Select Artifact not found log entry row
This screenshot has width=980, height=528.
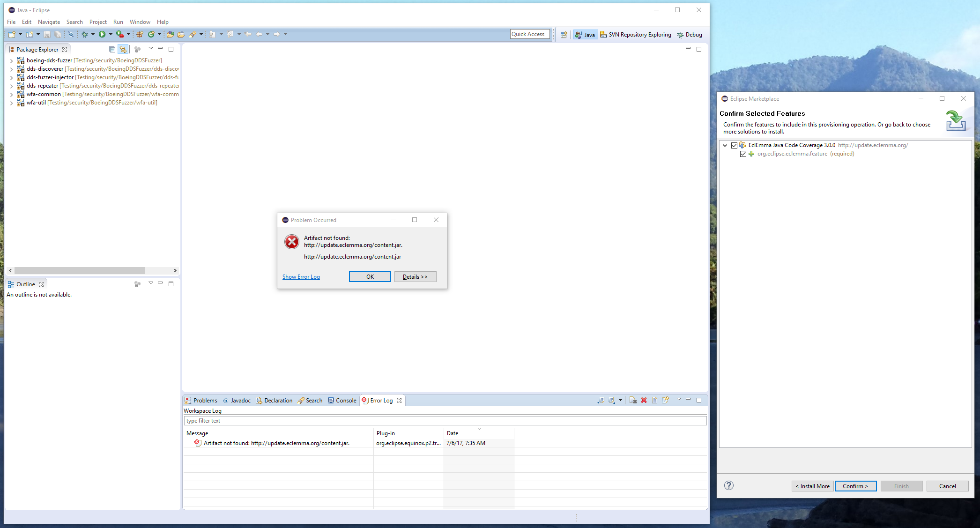[349, 443]
